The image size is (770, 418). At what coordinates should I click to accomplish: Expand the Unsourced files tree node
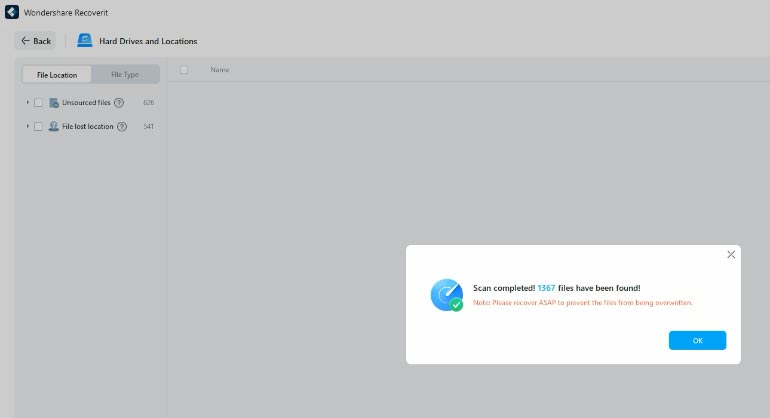pos(28,102)
